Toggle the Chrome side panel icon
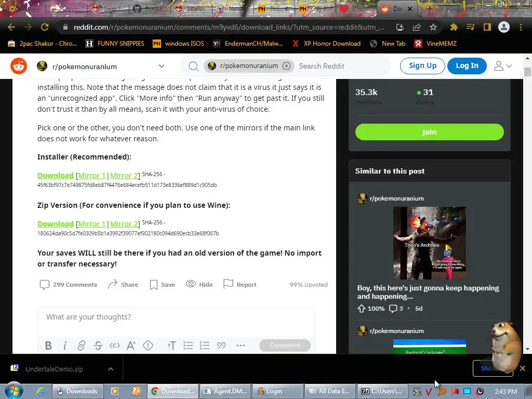The width and height of the screenshot is (532, 399). [487, 27]
